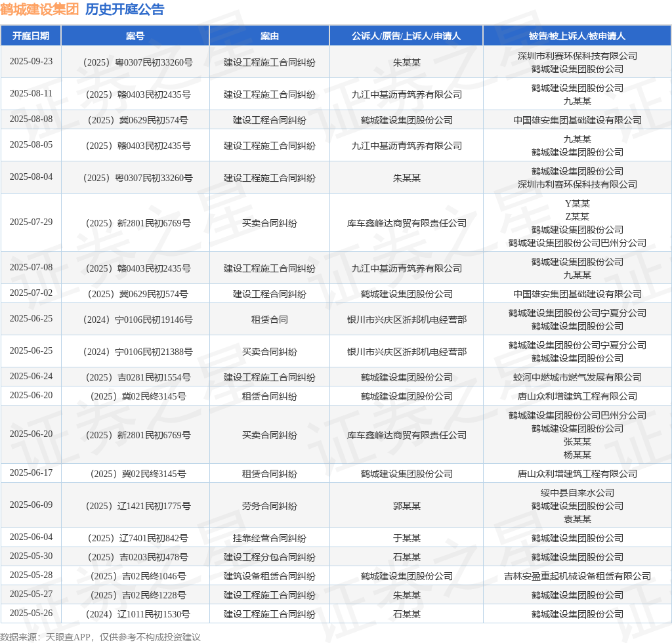The width and height of the screenshot is (672, 643).
Task: Click the date 2025-09-23
Action: [31, 61]
